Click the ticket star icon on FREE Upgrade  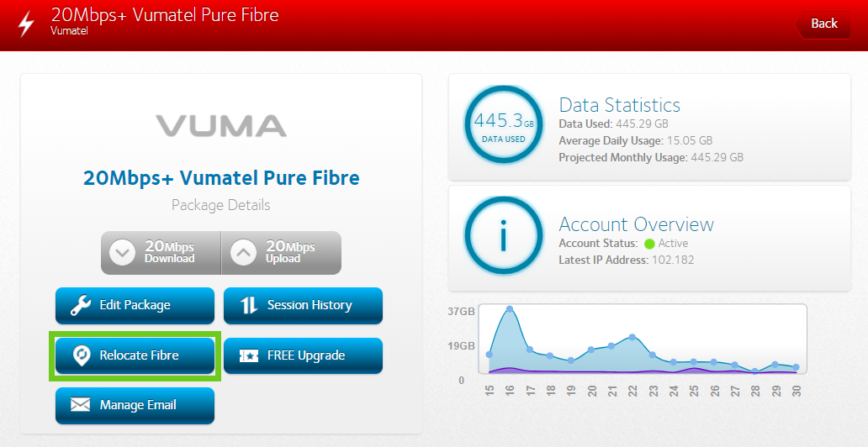(x=249, y=355)
